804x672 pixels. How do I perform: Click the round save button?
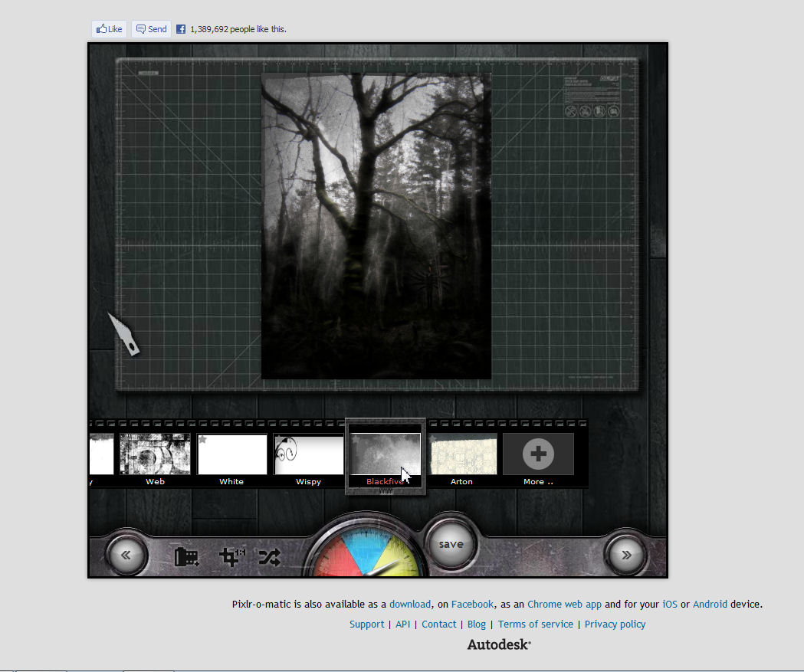point(451,544)
